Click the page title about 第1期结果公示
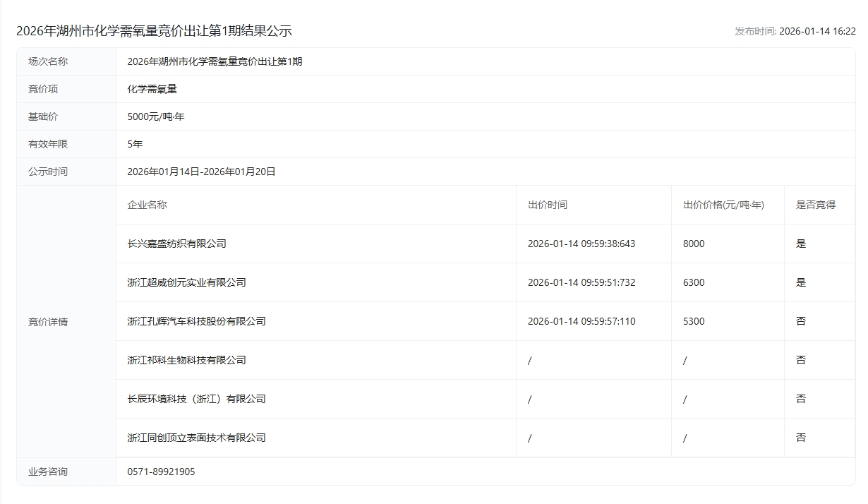 [x=154, y=31]
